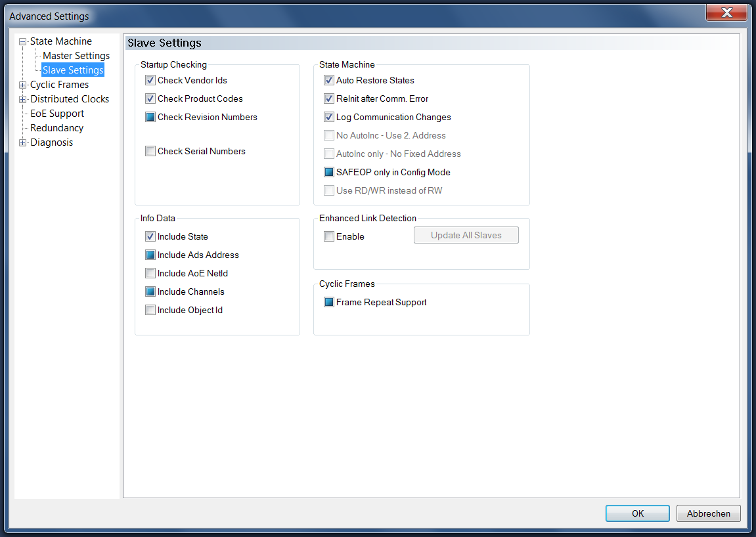This screenshot has width=756, height=537.
Task: Open Redundancy settings page
Action: pyautogui.click(x=57, y=128)
